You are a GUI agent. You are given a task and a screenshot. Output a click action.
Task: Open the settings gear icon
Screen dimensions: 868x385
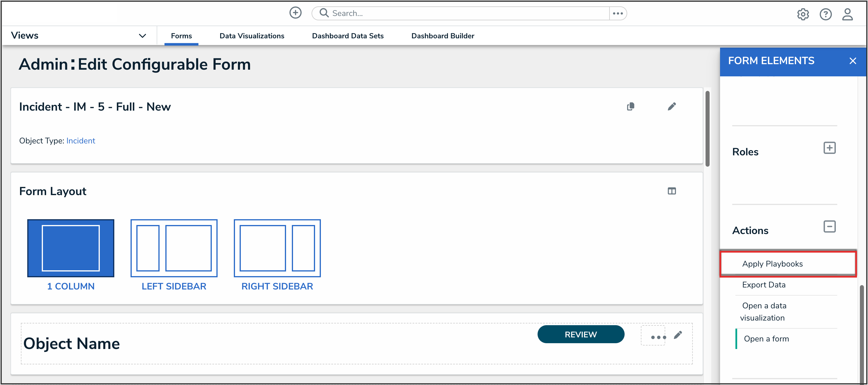coord(803,14)
